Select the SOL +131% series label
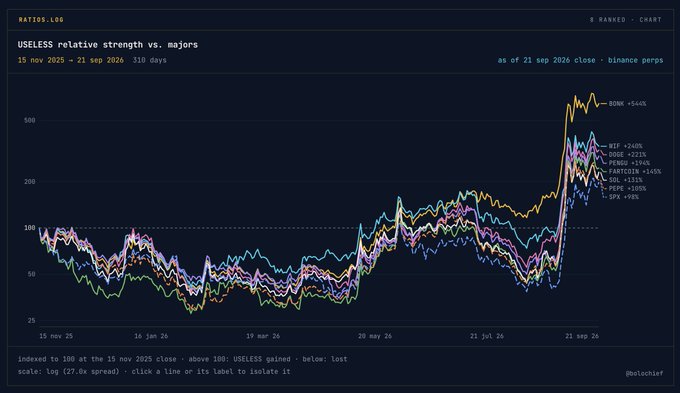Viewport: 680px width, 393px height. tap(625, 180)
